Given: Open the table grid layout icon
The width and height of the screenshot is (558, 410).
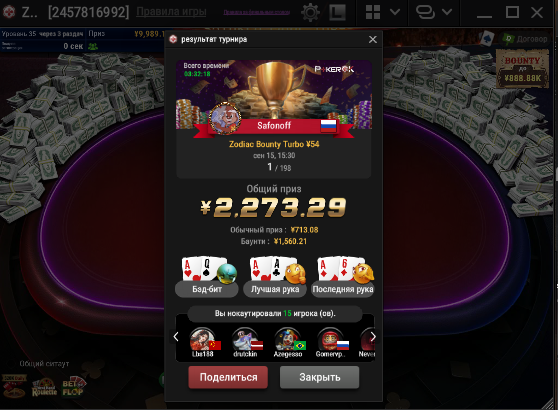Looking at the screenshot, I should [373, 12].
